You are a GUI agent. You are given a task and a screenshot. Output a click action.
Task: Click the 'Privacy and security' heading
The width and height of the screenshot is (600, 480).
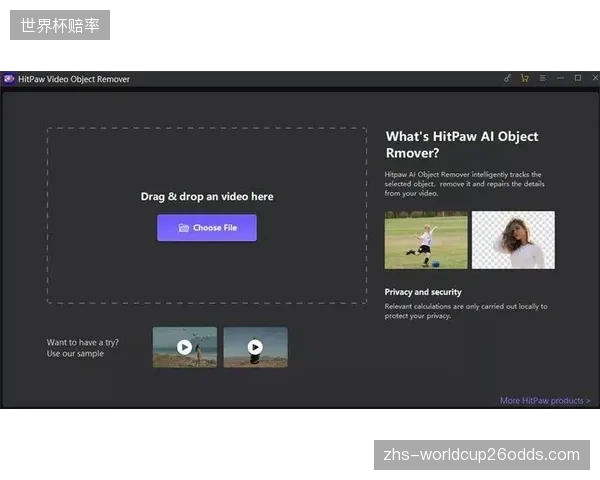tap(423, 292)
